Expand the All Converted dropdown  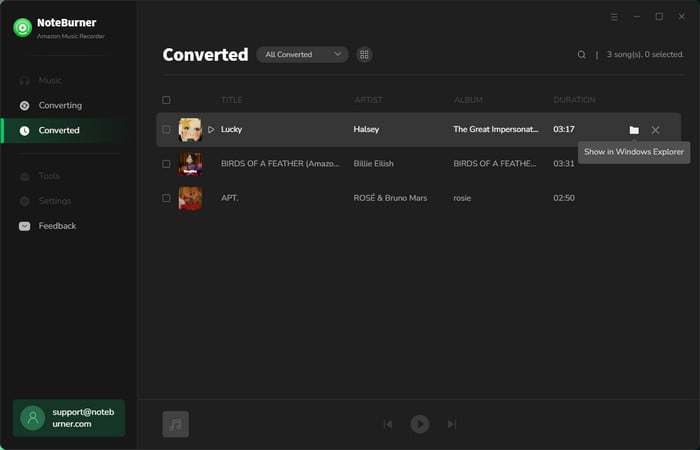click(x=302, y=55)
